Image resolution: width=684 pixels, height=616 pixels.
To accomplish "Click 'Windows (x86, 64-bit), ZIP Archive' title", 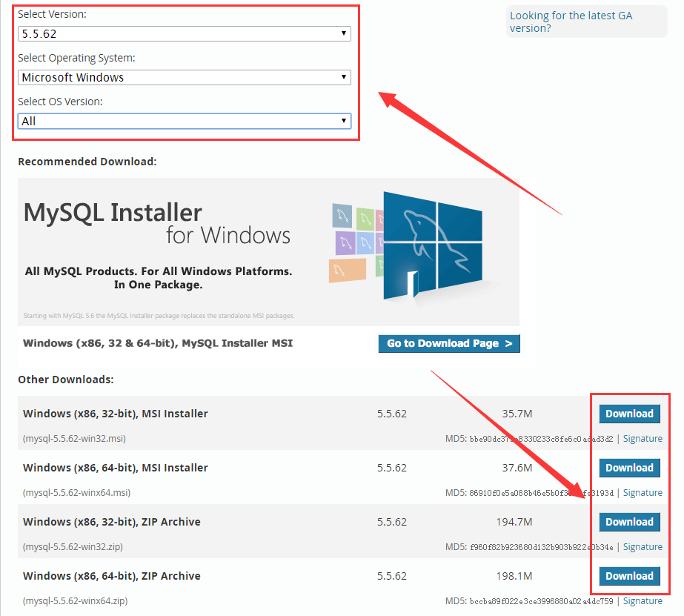I will 112,576.
